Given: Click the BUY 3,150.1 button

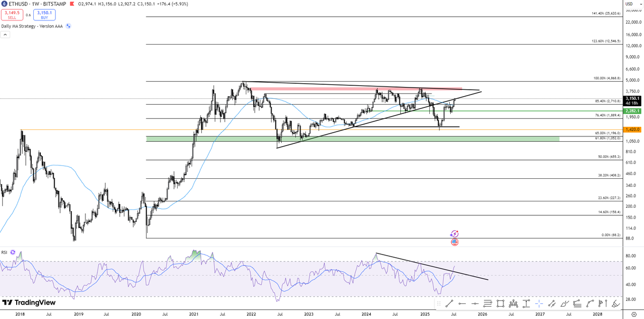Looking at the screenshot, I should point(44,15).
